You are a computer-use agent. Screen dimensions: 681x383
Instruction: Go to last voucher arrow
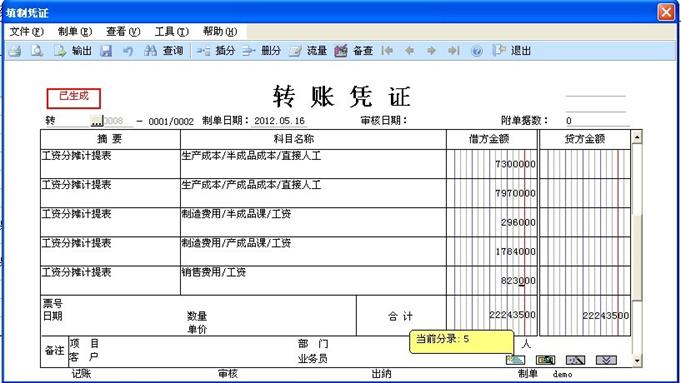tap(454, 51)
